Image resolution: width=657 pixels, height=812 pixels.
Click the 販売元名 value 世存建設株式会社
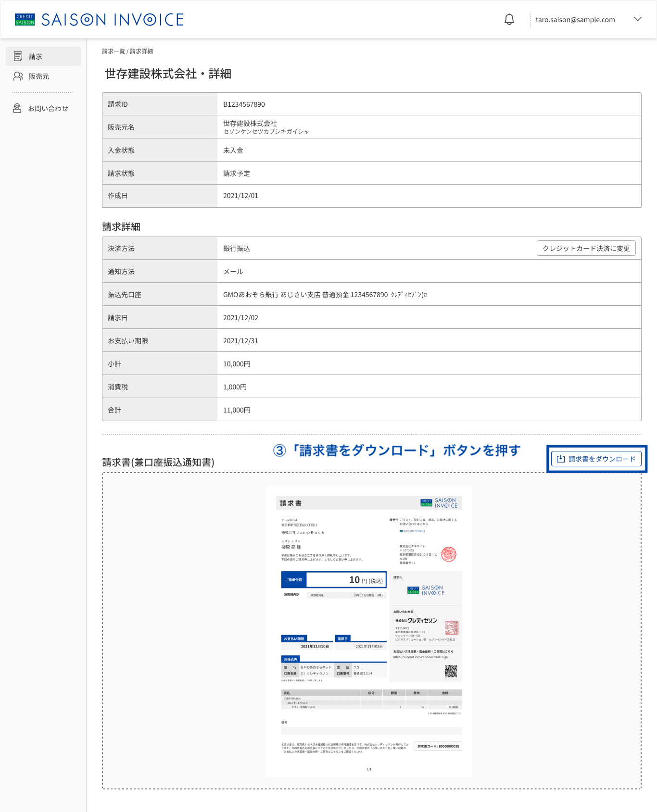click(250, 124)
